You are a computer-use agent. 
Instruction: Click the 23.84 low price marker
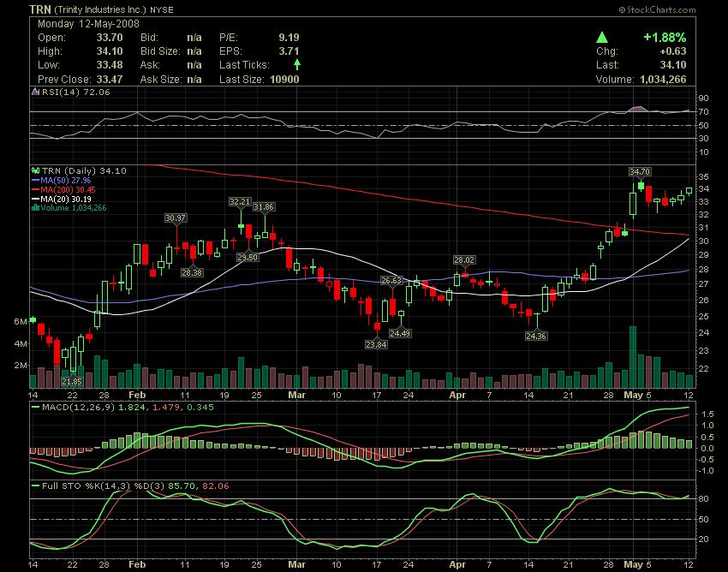pos(376,344)
